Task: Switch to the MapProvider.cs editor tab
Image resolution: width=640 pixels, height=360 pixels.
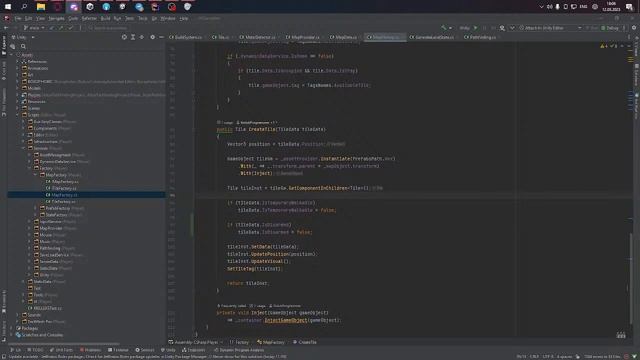Action: click(x=303, y=37)
